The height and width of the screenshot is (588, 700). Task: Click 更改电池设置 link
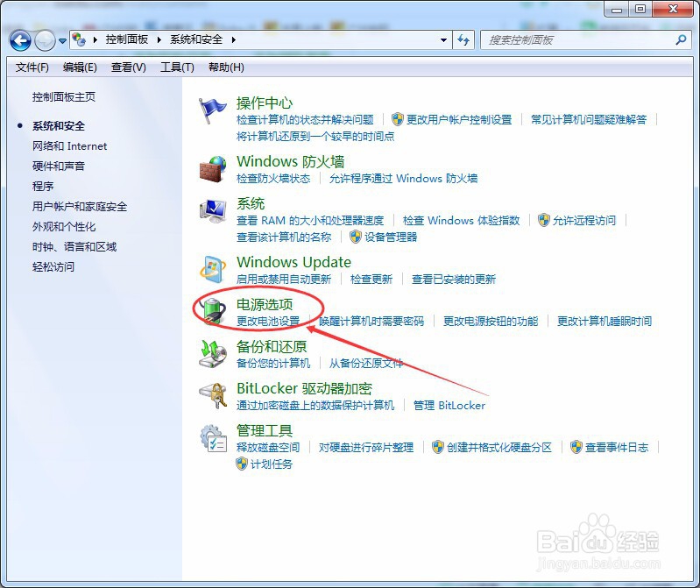click(x=268, y=322)
